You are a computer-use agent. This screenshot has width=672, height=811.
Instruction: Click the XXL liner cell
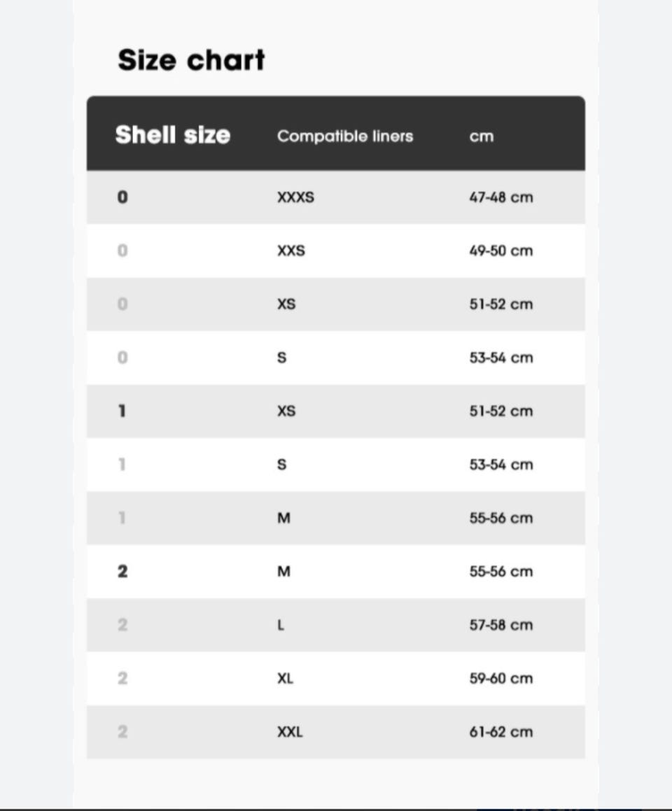tap(290, 732)
